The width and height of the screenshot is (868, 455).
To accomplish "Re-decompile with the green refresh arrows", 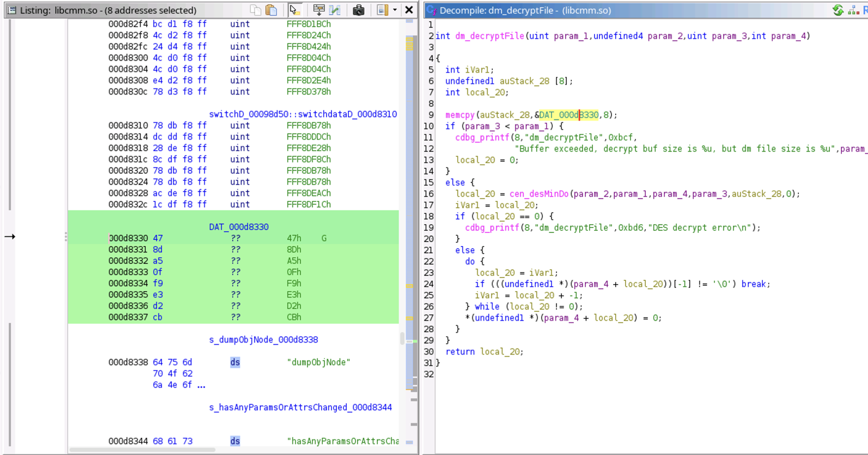I will [x=838, y=10].
